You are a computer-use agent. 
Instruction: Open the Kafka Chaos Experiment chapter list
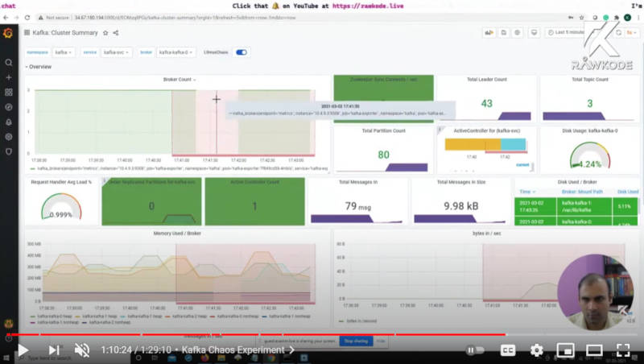(x=238, y=350)
